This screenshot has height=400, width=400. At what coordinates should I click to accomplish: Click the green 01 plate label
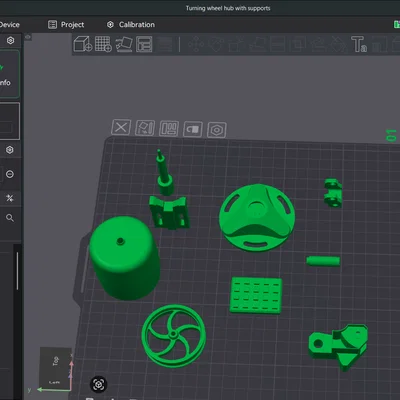pos(391,135)
